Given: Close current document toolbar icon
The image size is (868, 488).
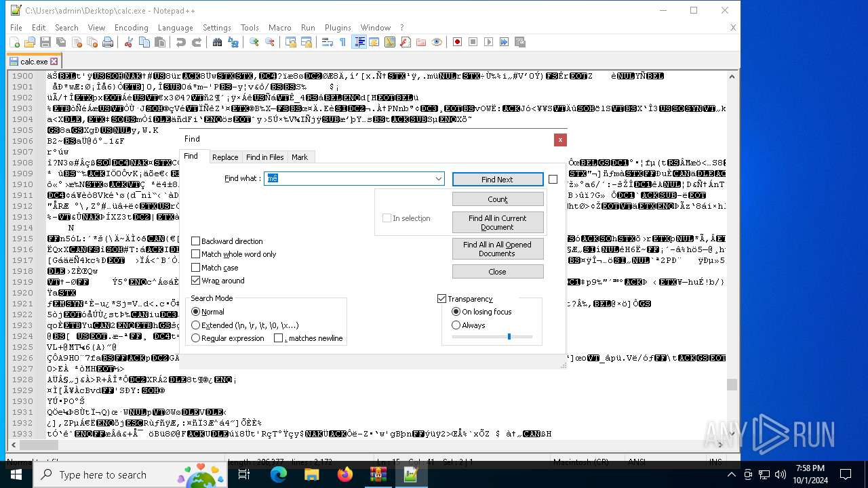Looking at the screenshot, I should 77,42.
